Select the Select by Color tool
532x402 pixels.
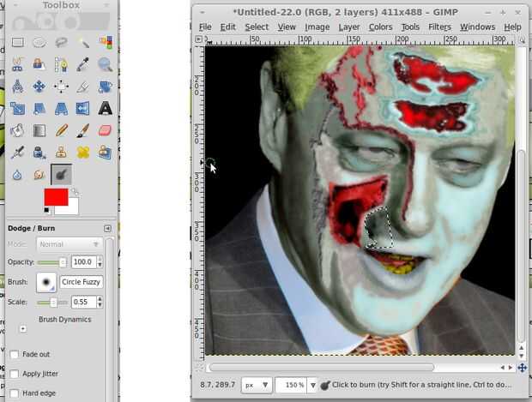point(106,42)
